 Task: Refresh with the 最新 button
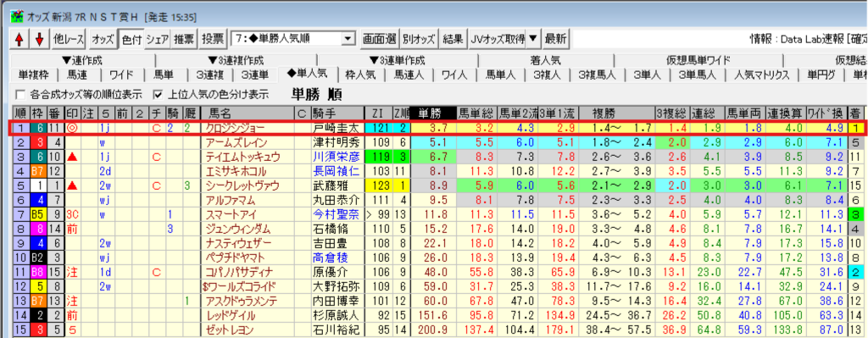pyautogui.click(x=555, y=39)
